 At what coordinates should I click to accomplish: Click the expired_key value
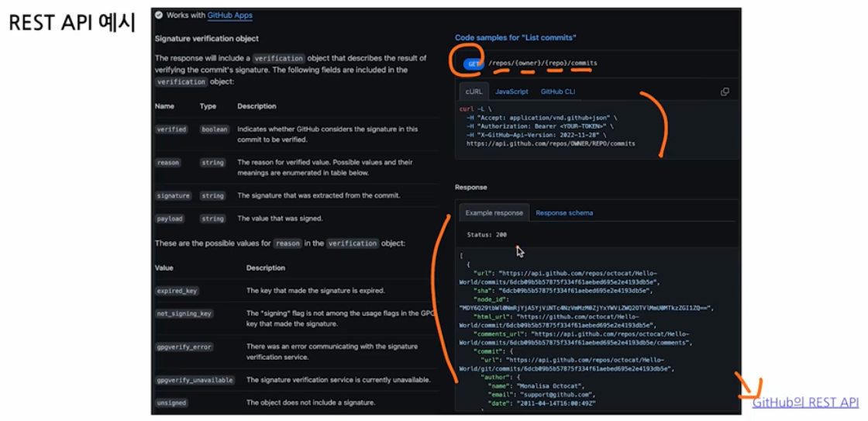pos(177,291)
